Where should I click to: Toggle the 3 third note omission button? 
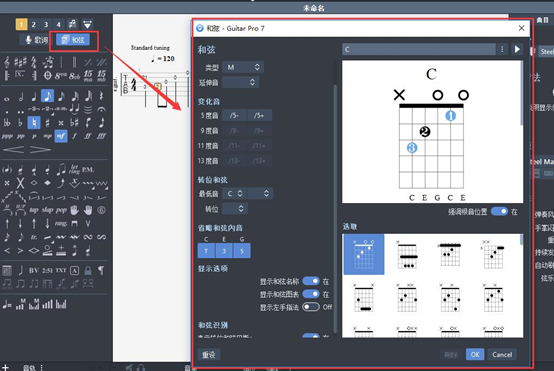coord(224,251)
